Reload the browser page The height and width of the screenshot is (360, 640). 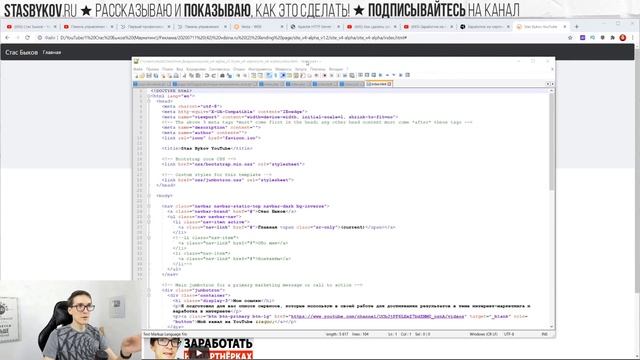coord(27,38)
